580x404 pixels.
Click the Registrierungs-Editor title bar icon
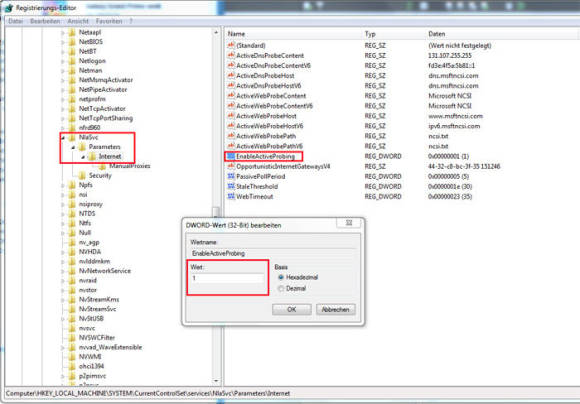[x=9, y=7]
